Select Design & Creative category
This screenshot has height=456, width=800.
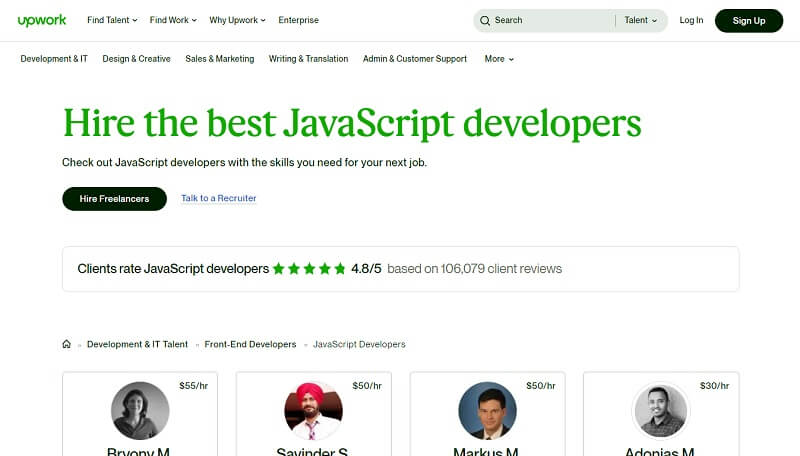pyautogui.click(x=136, y=59)
